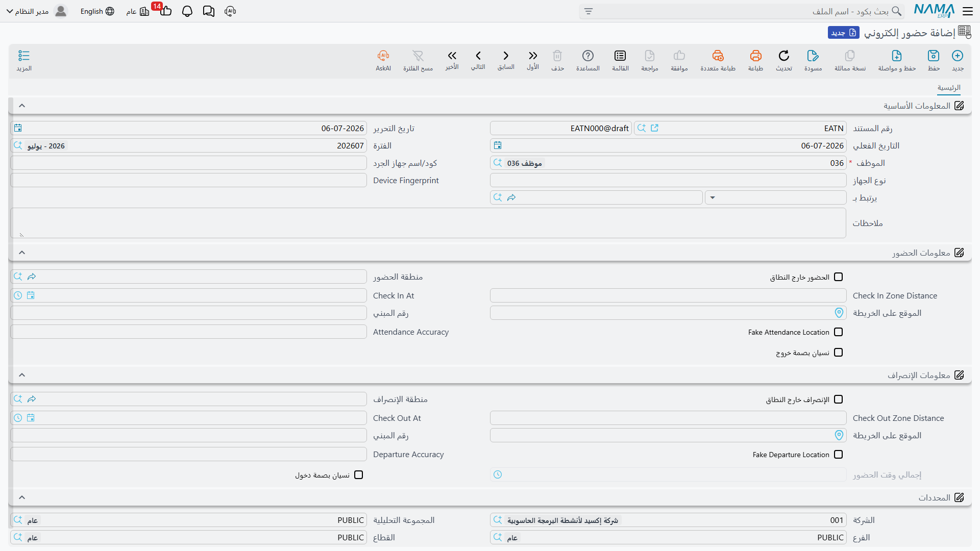Click the Check In Zone Distance field

[668, 295]
